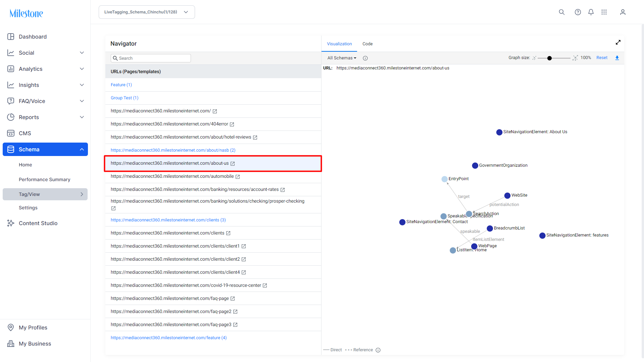Expand the visualization to fullscreen

(x=618, y=42)
